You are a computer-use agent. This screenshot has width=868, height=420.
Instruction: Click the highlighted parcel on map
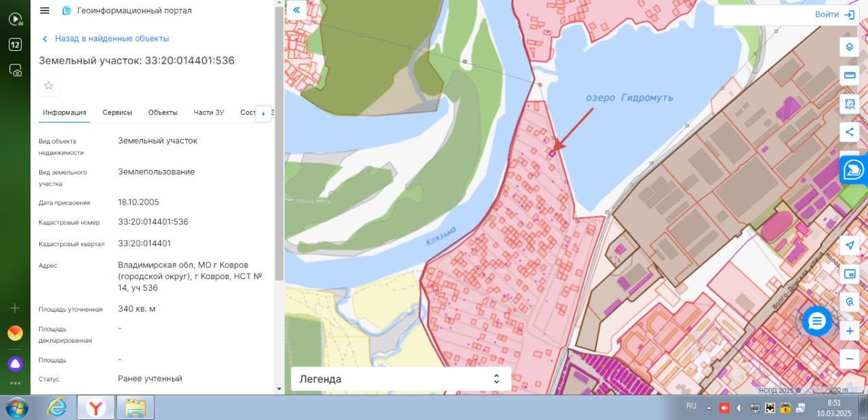551,154
